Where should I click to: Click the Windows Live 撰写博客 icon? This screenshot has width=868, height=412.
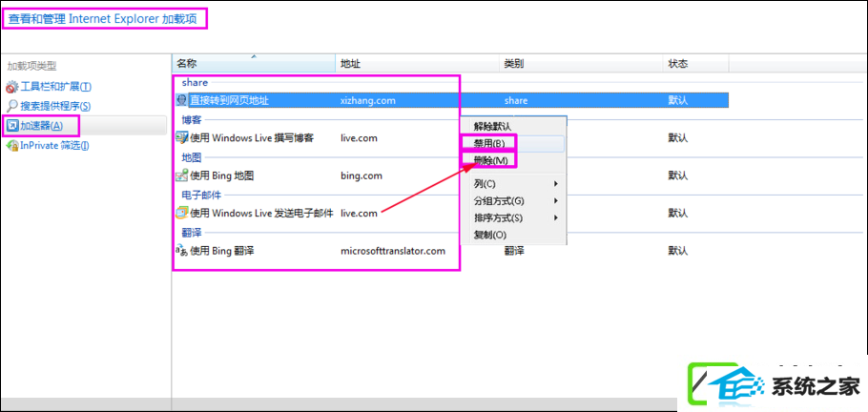click(181, 138)
